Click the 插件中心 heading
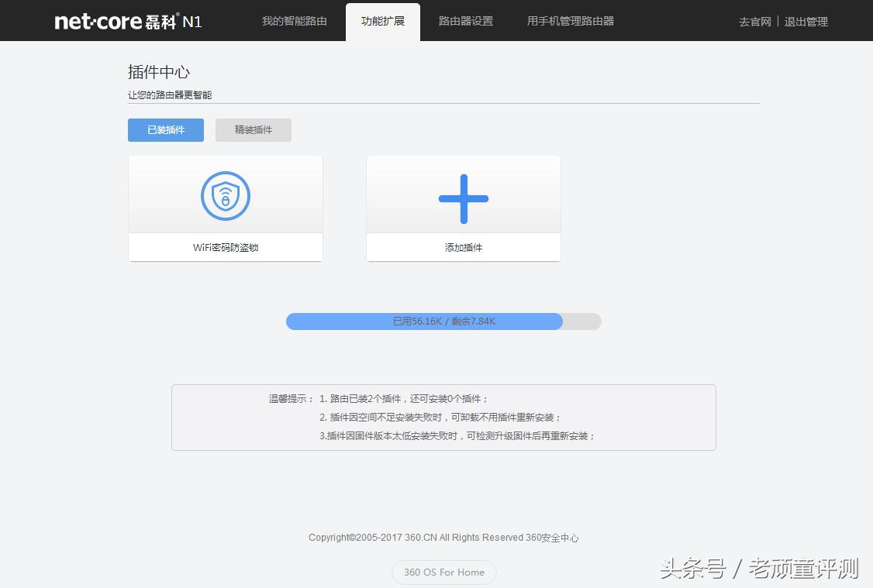The width and height of the screenshot is (873, 588). pyautogui.click(x=158, y=71)
